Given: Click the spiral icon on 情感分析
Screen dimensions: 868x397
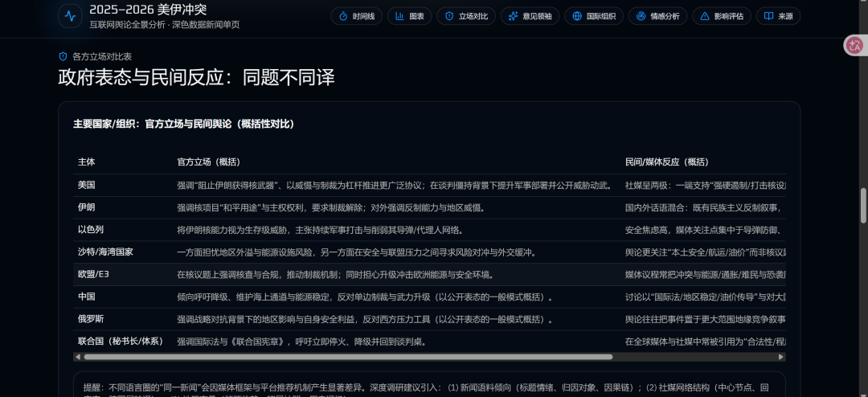Looking at the screenshot, I should (x=641, y=16).
